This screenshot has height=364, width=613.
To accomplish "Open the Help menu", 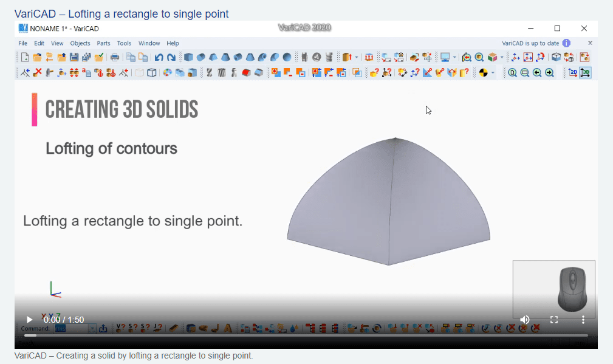I will tap(173, 43).
